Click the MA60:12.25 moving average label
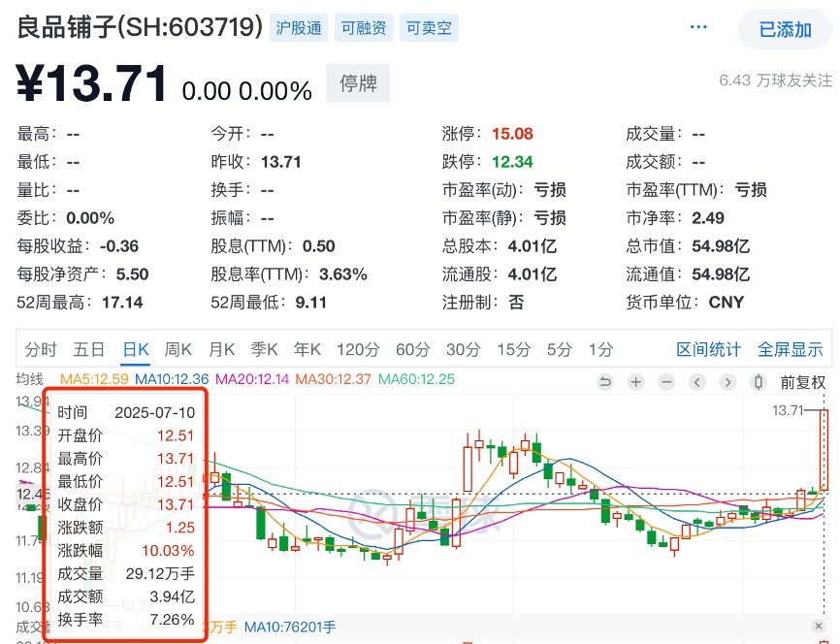 coord(416,379)
